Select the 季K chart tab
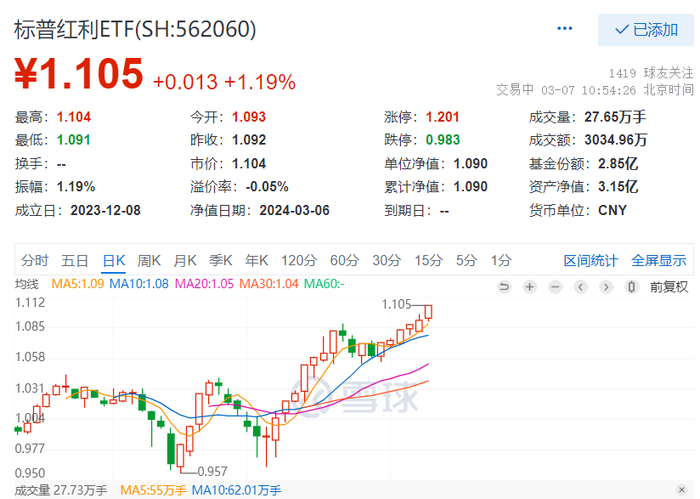 (x=221, y=260)
